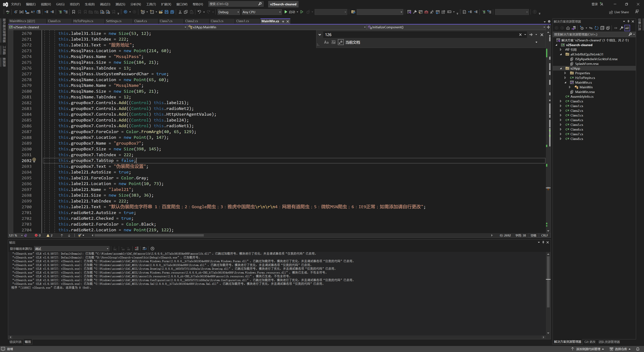Click the find box containing 126
Image resolution: width=644 pixels, height=352 pixels.
click(420, 35)
